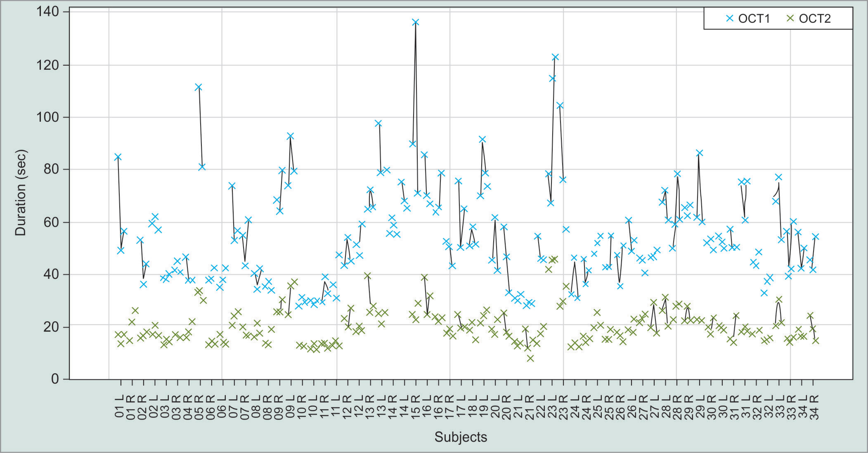Click subject label "14 L" on the x-axis

coord(404,406)
